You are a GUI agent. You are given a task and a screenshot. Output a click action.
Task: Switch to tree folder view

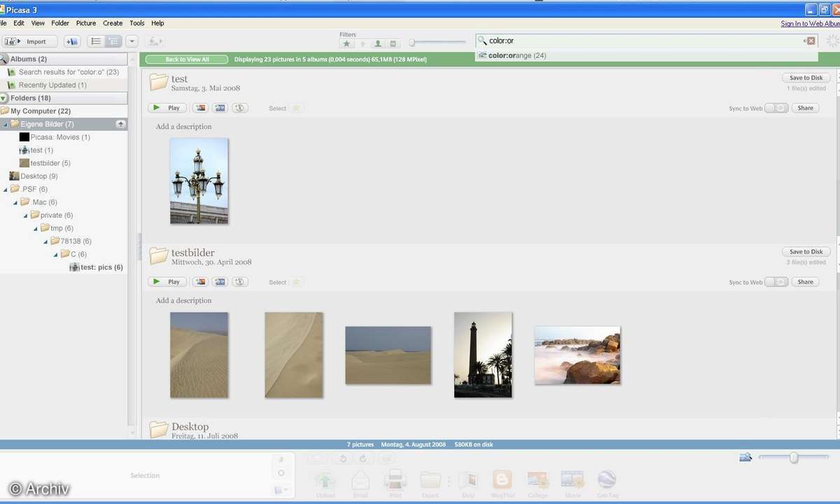click(113, 41)
